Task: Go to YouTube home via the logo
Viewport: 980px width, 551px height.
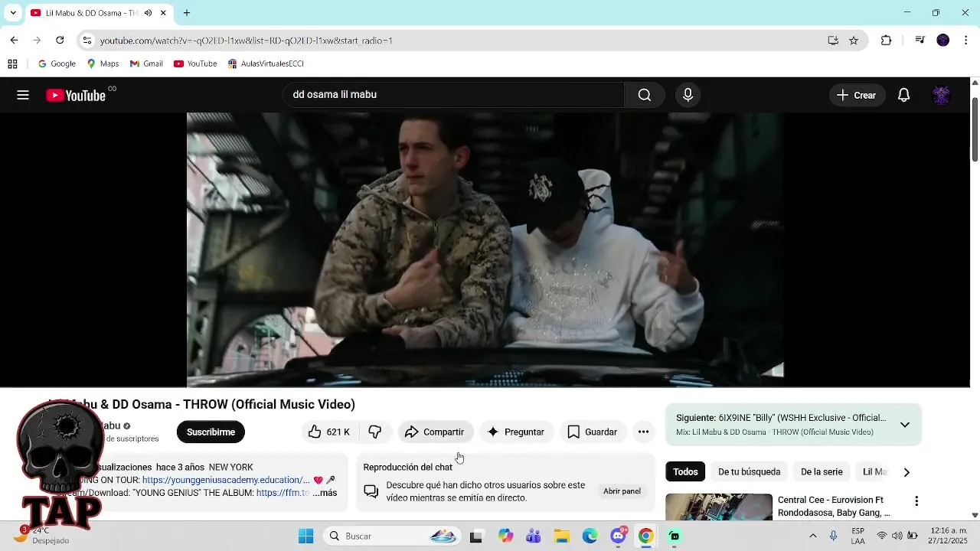Action: (x=76, y=95)
